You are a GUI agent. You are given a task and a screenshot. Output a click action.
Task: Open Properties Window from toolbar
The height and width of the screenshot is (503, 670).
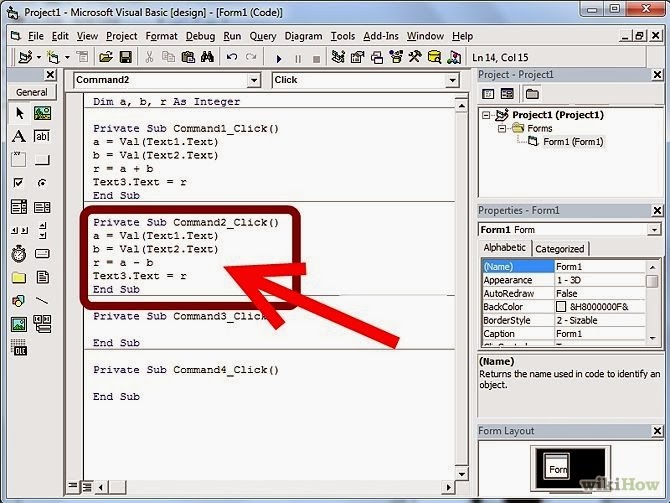[357, 57]
